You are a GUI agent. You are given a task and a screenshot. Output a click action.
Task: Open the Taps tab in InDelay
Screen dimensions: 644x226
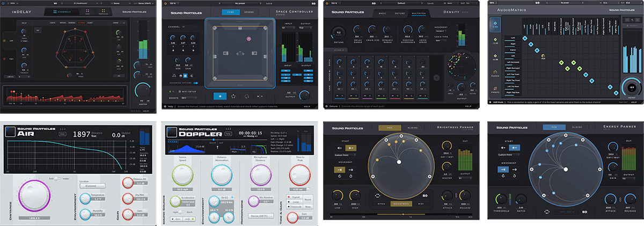point(87,12)
